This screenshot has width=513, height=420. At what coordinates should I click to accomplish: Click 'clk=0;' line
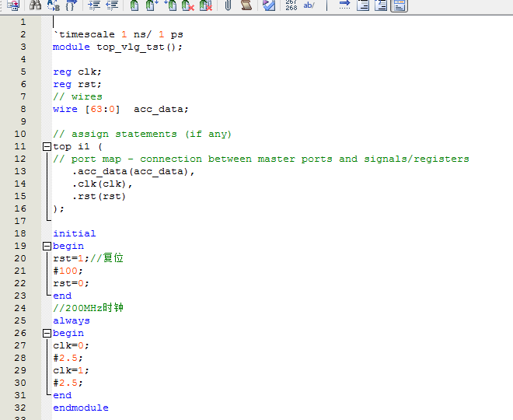(71, 345)
